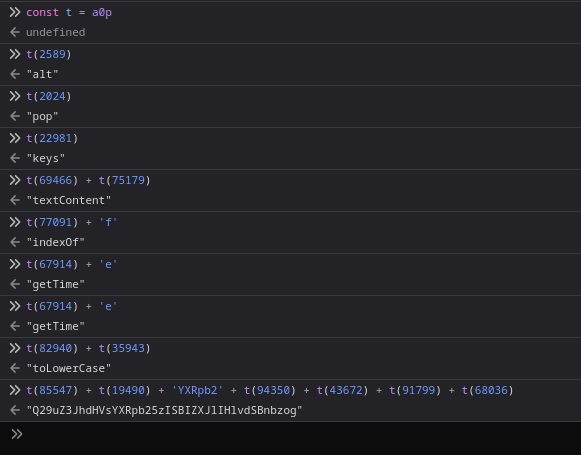Click the 'undefined' result
This screenshot has height=455, width=581.
point(56,32)
